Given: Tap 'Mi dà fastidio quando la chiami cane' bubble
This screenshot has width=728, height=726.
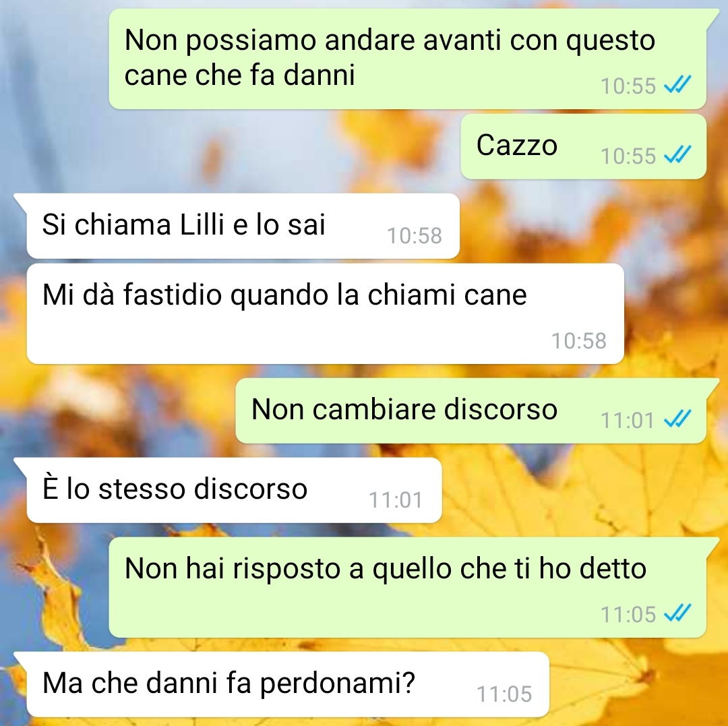Looking at the screenshot, I should (326, 314).
